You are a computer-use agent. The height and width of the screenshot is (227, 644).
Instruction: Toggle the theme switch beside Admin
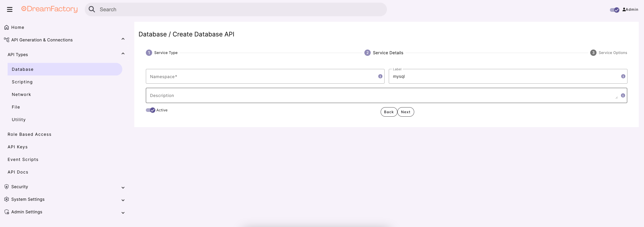(x=614, y=10)
